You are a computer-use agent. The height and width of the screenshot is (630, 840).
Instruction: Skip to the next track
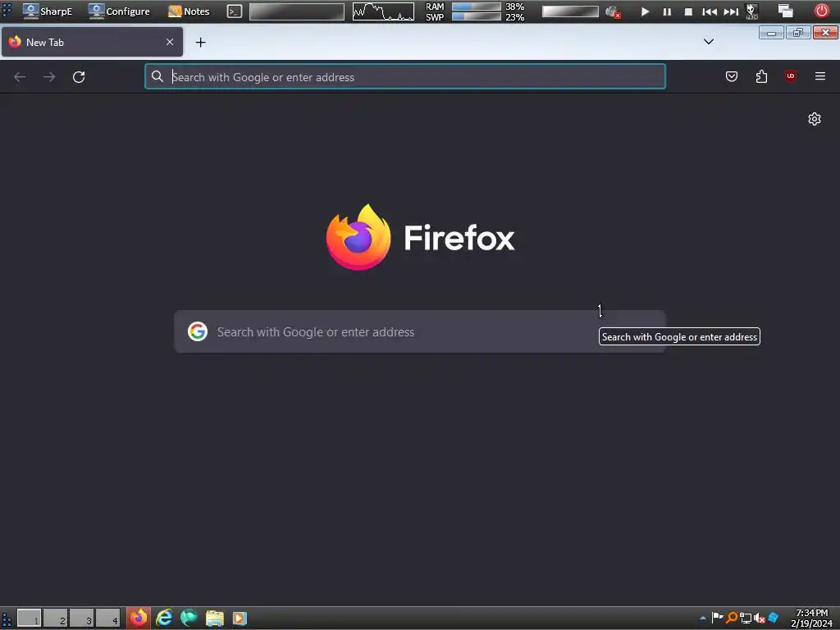pyautogui.click(x=731, y=11)
